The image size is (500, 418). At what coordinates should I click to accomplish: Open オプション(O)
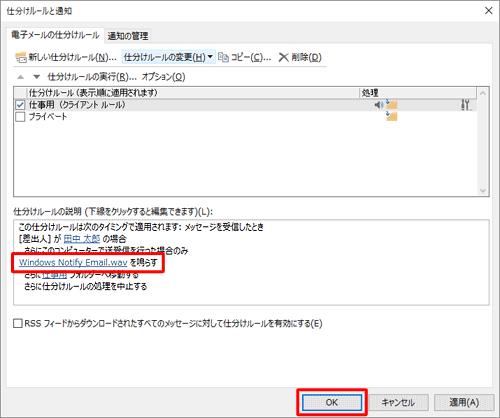tap(163, 77)
